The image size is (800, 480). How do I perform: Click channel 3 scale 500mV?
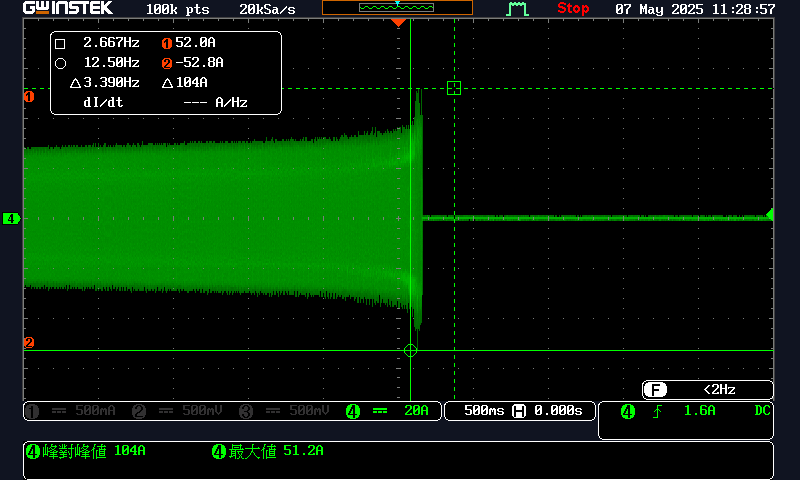click(x=309, y=410)
